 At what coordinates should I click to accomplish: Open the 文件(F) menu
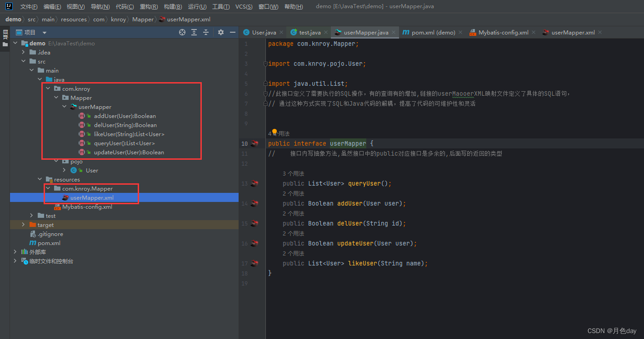point(29,6)
